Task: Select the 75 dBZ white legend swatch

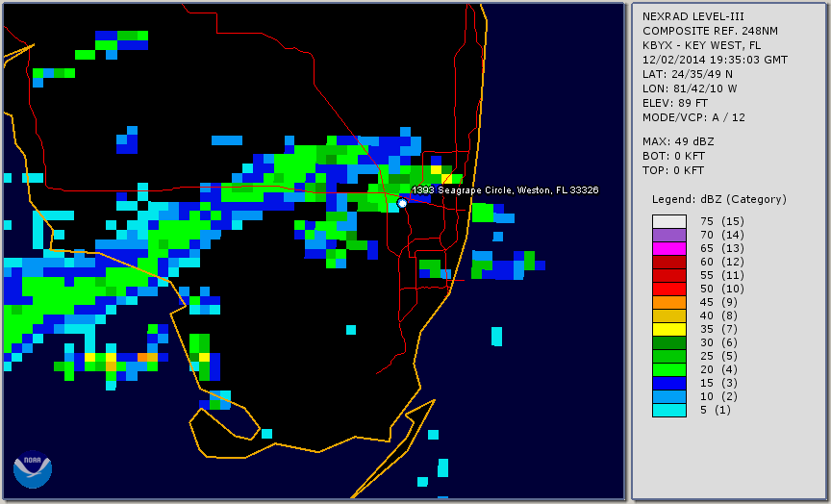Action: [x=668, y=221]
